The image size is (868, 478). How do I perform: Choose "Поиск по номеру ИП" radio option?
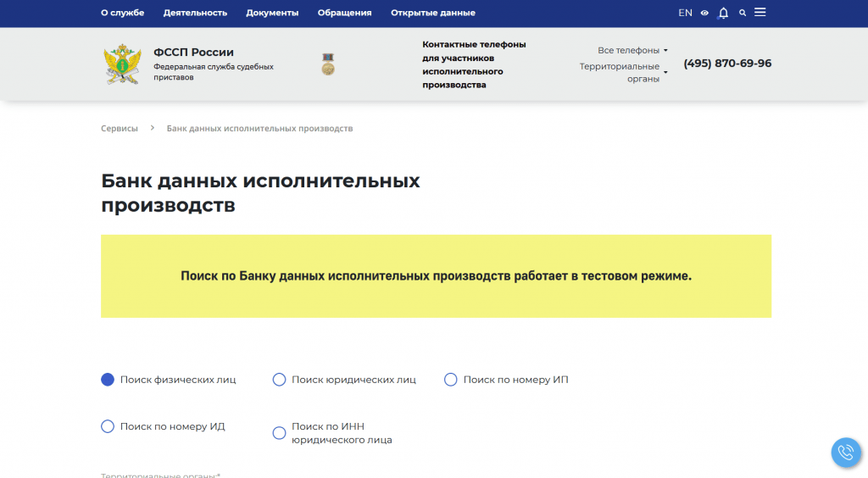point(451,380)
